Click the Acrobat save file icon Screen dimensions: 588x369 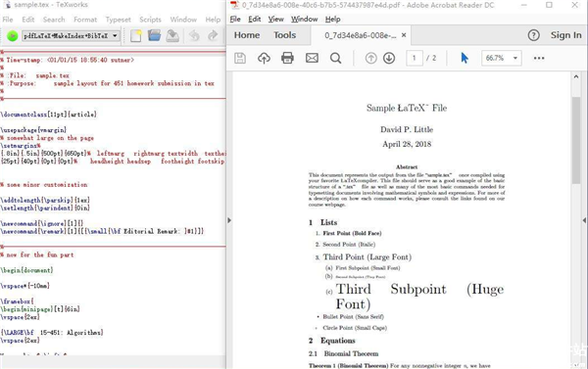[240, 58]
